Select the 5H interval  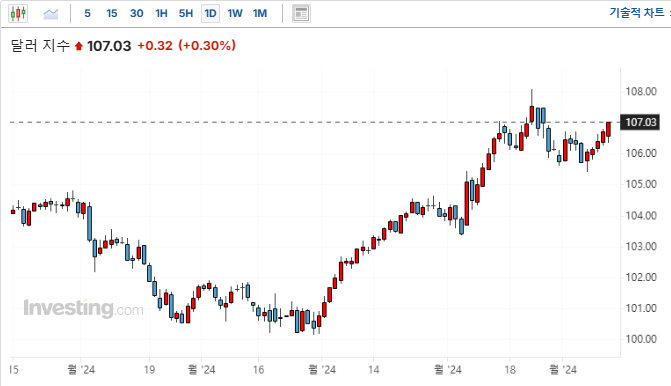(186, 14)
